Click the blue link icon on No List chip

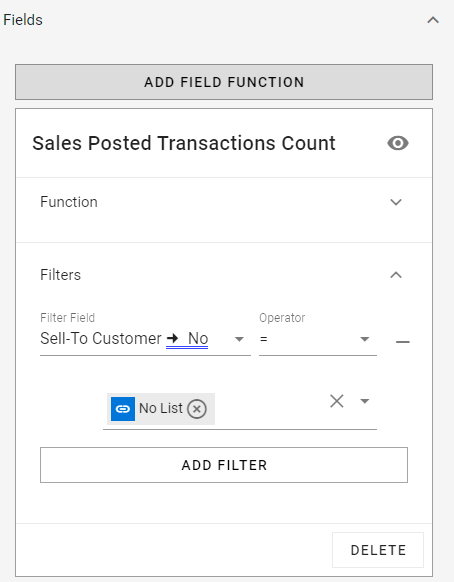(123, 409)
